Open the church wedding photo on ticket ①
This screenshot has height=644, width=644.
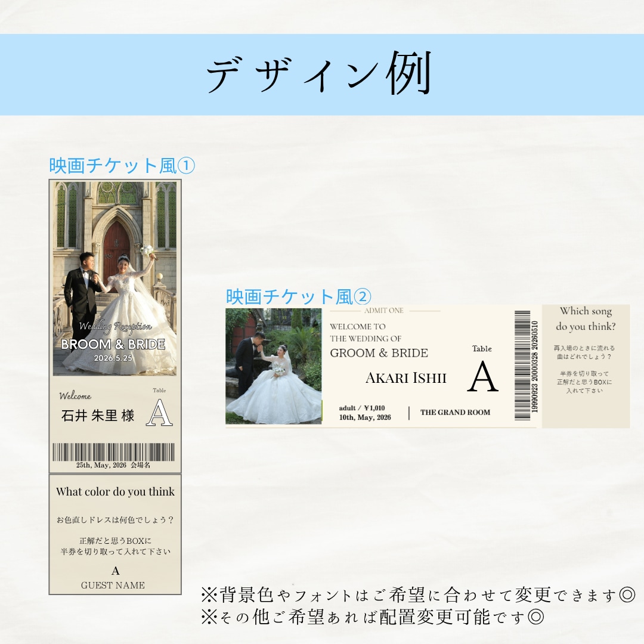(114, 278)
